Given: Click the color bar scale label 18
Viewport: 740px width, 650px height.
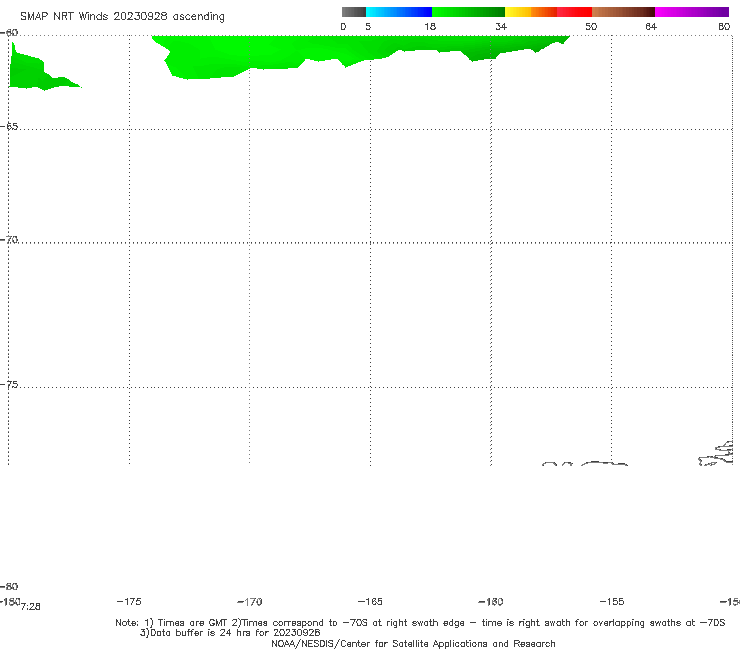Looking at the screenshot, I should click(430, 26).
